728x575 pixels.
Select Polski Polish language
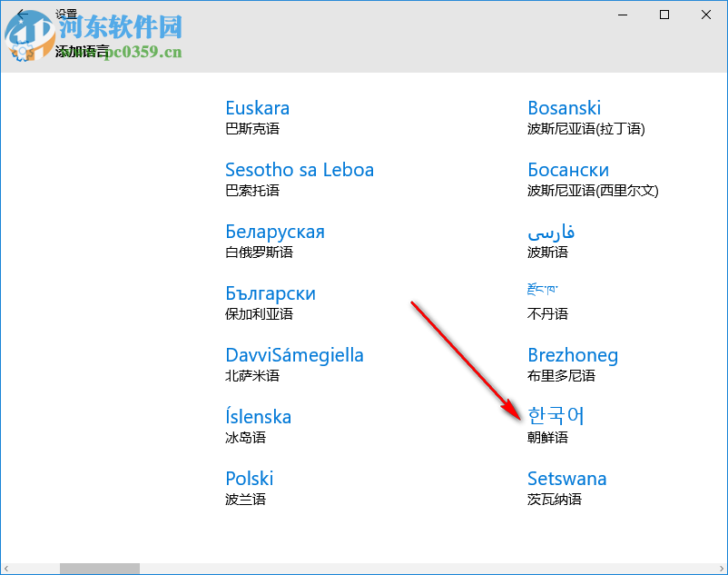click(250, 488)
